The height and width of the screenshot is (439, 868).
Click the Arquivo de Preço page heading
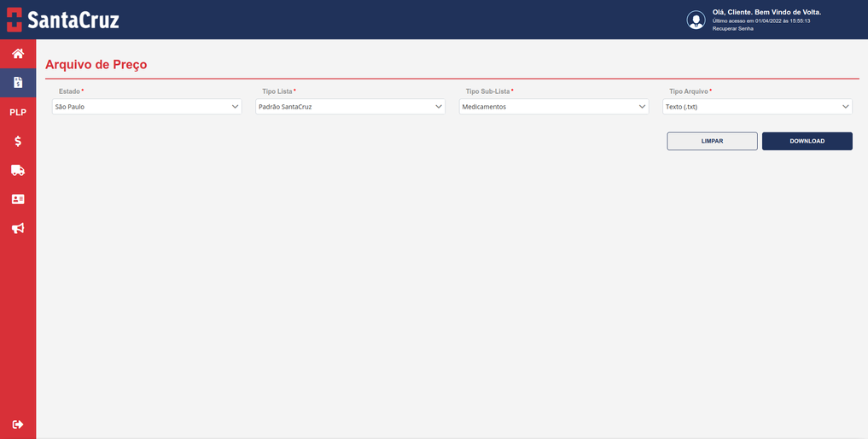(x=96, y=65)
